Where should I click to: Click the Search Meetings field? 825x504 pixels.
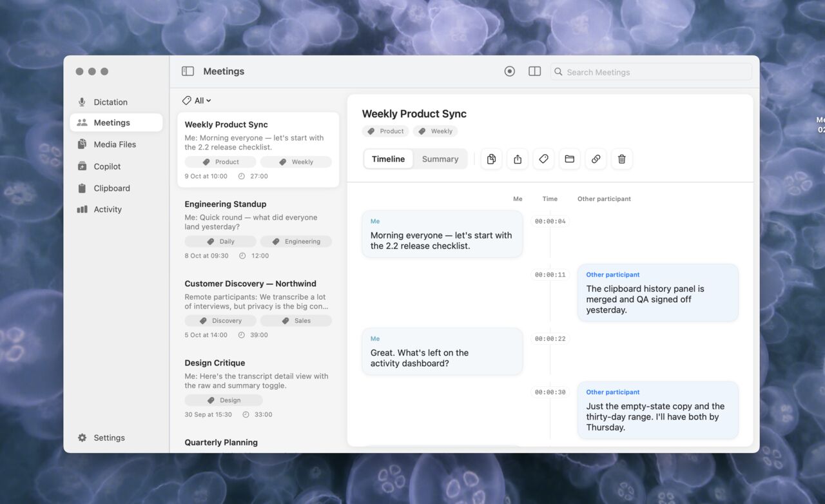651,72
